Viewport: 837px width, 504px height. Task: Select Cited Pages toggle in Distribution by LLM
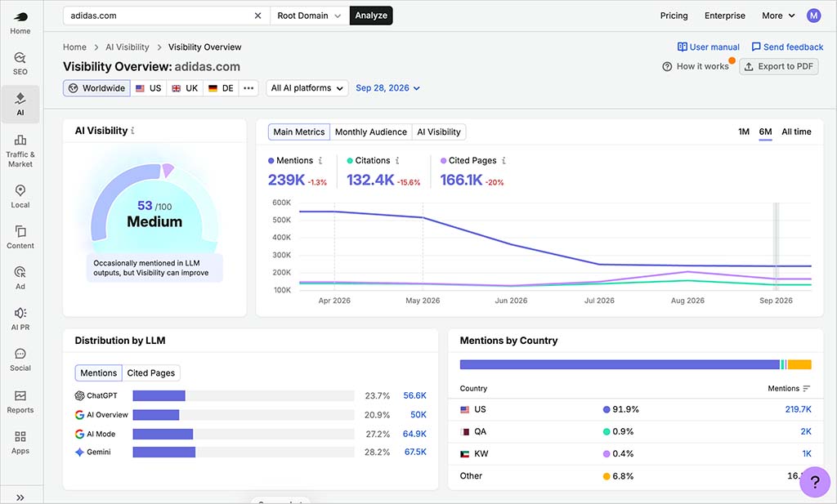(151, 372)
